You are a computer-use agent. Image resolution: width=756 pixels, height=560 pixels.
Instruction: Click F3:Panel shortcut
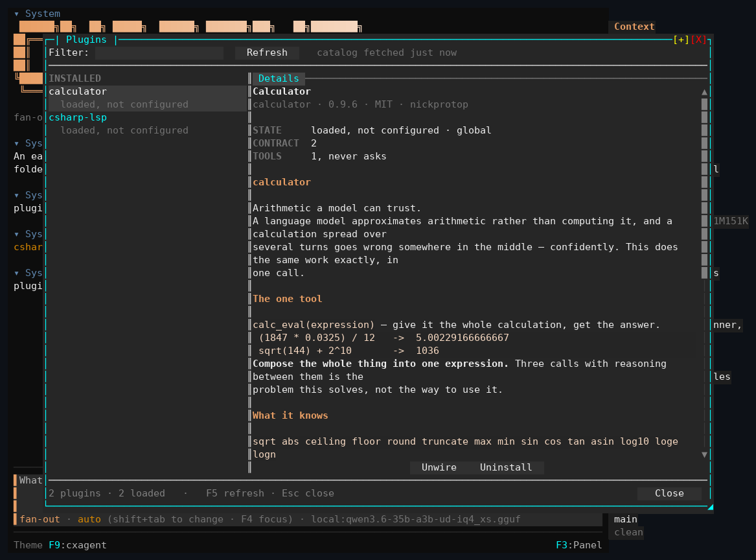point(578,545)
